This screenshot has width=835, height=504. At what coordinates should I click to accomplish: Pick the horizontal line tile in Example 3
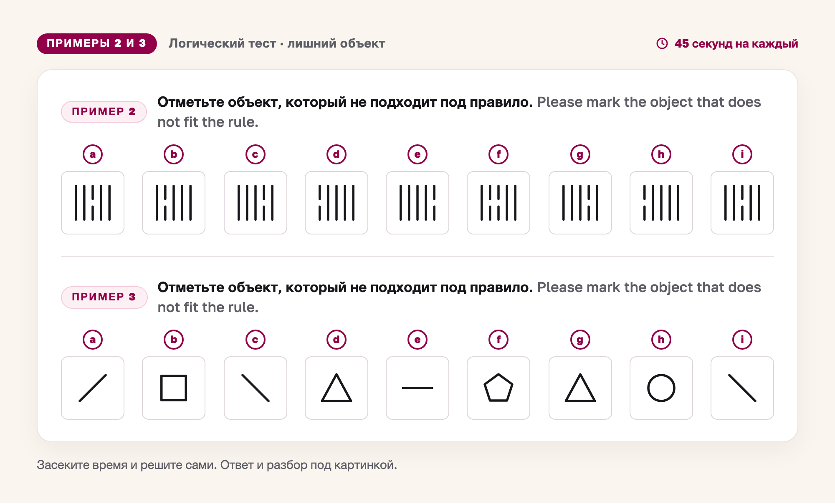[417, 388]
